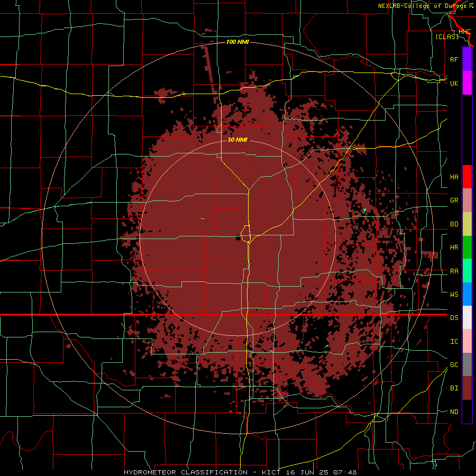Click the 07:48 timestamp
476x476 pixels.
(344, 472)
